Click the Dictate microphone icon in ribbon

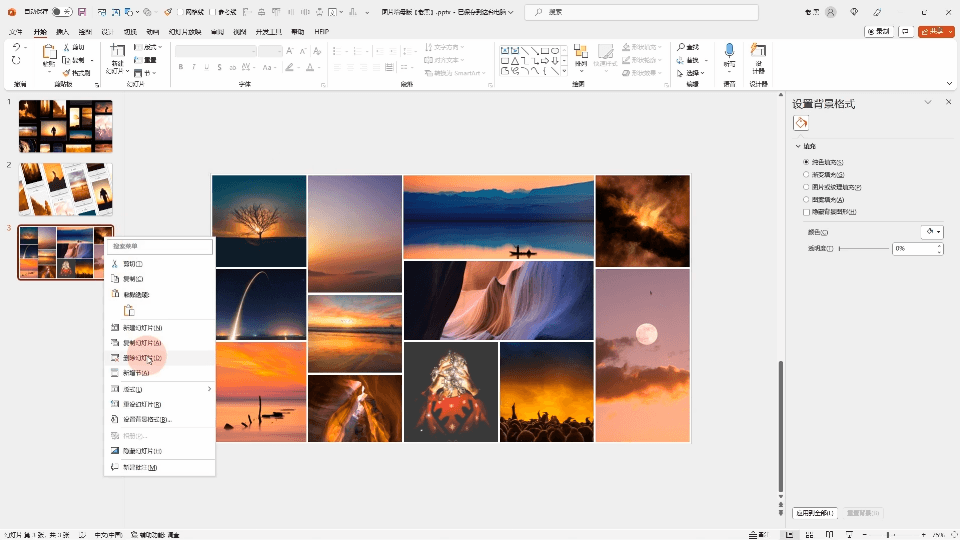(729, 52)
